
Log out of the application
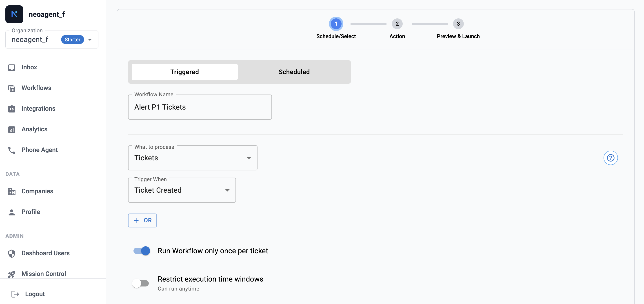tap(35, 294)
